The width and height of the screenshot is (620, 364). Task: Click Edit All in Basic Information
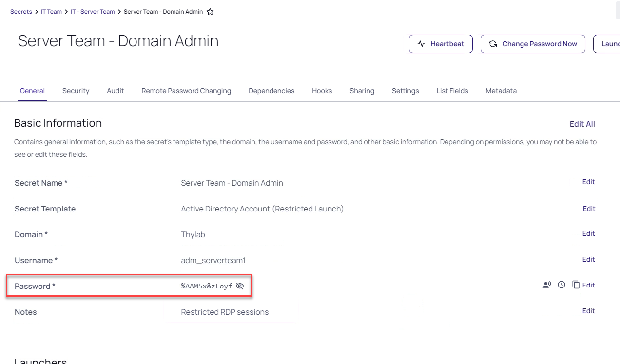click(582, 124)
